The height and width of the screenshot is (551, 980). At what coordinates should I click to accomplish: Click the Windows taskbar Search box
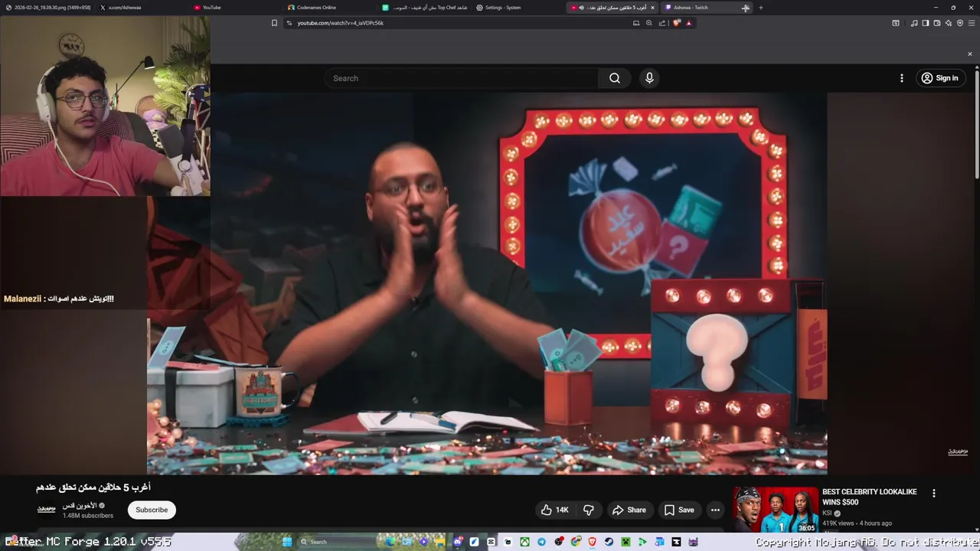(338, 542)
